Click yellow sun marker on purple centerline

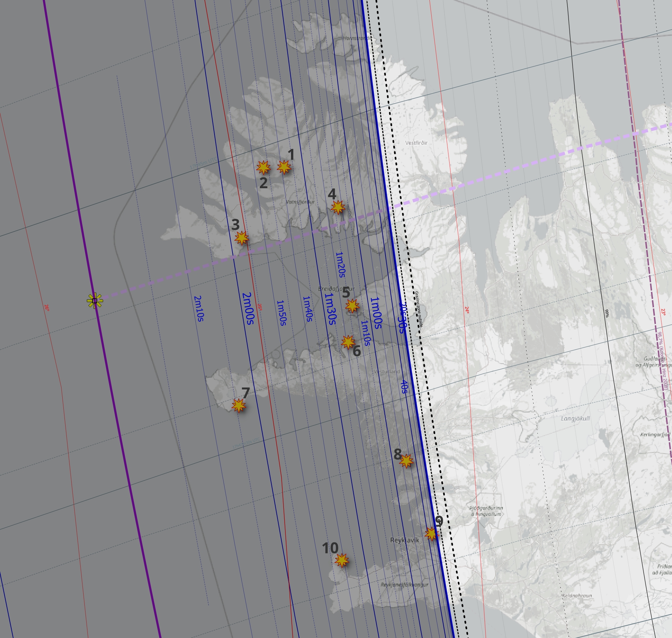(95, 301)
